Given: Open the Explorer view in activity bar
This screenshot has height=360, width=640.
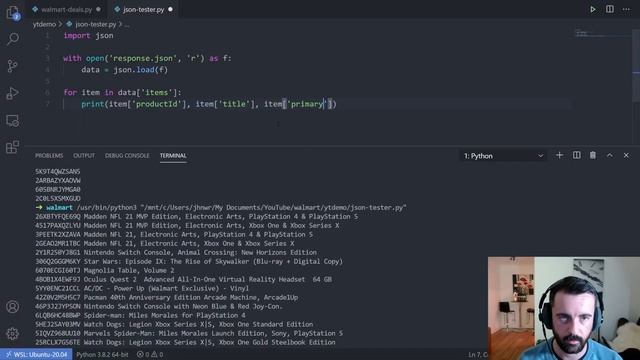Looking at the screenshot, I should (13, 13).
